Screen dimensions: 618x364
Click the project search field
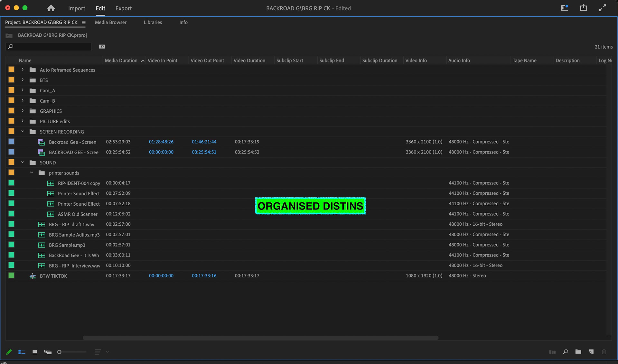click(x=51, y=47)
